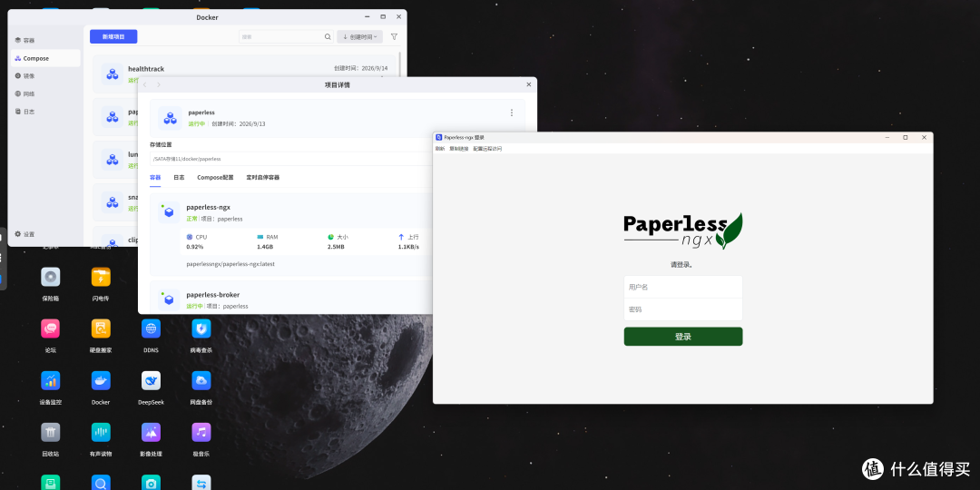Launch the DDNS desktop app
The height and width of the screenshot is (490, 980).
tap(151, 328)
